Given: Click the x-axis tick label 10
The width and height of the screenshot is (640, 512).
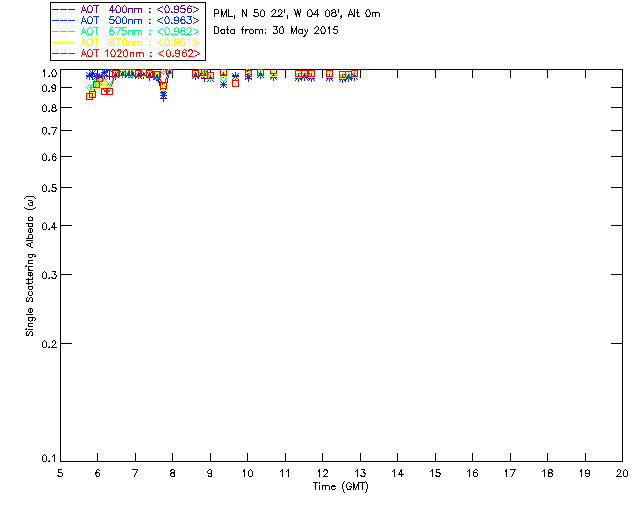Looking at the screenshot, I should pos(247,473).
